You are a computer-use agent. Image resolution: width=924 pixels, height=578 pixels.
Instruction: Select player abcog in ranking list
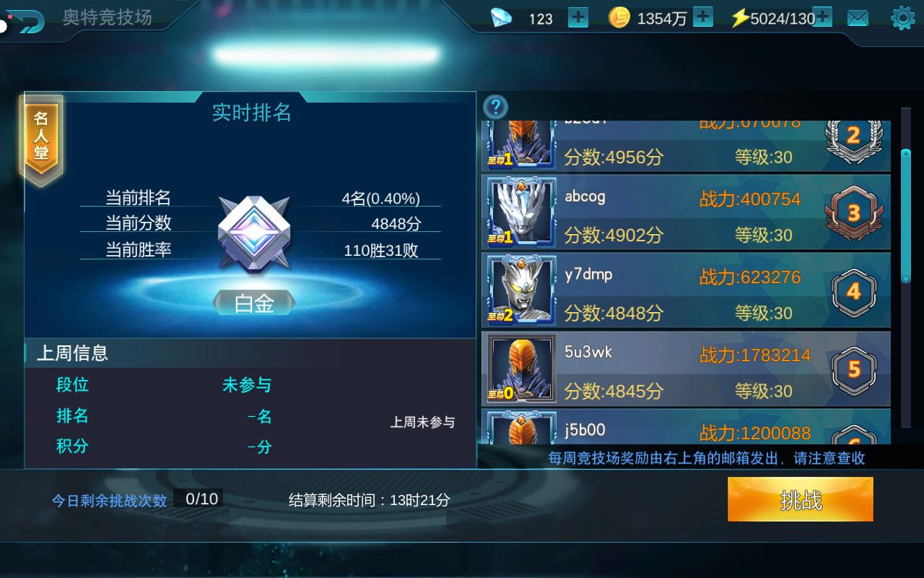point(686,213)
